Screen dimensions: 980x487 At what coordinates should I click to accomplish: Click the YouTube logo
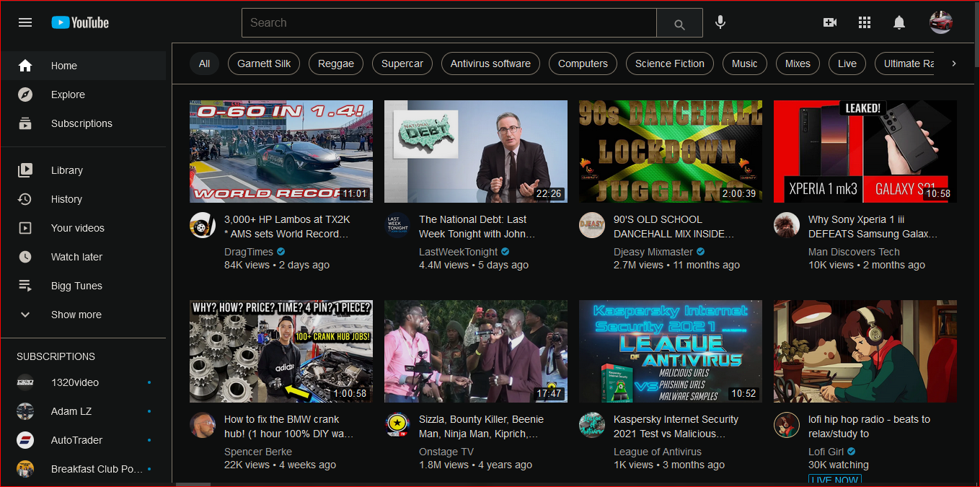(80, 22)
